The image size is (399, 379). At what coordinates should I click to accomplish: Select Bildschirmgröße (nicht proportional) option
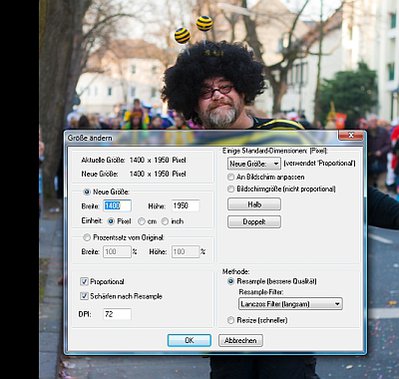pyautogui.click(x=231, y=189)
